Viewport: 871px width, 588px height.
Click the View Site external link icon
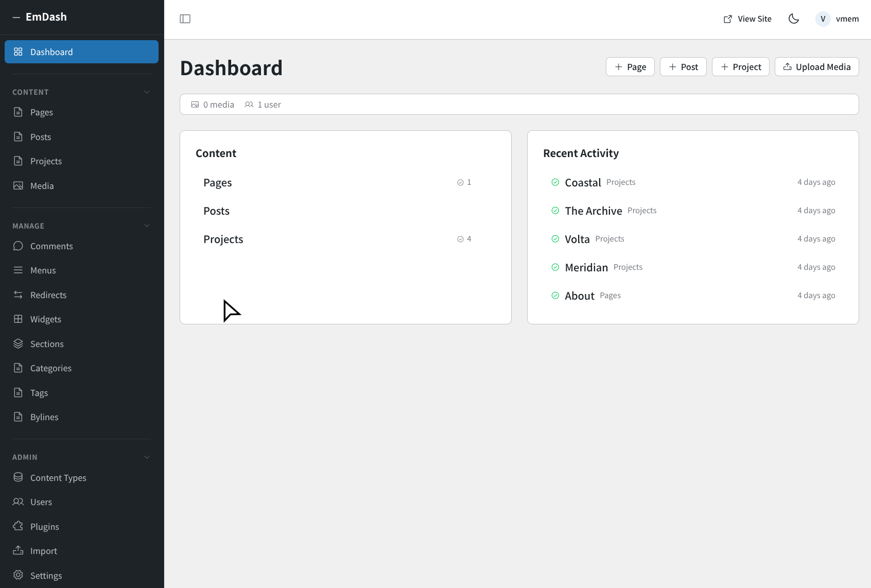(728, 19)
